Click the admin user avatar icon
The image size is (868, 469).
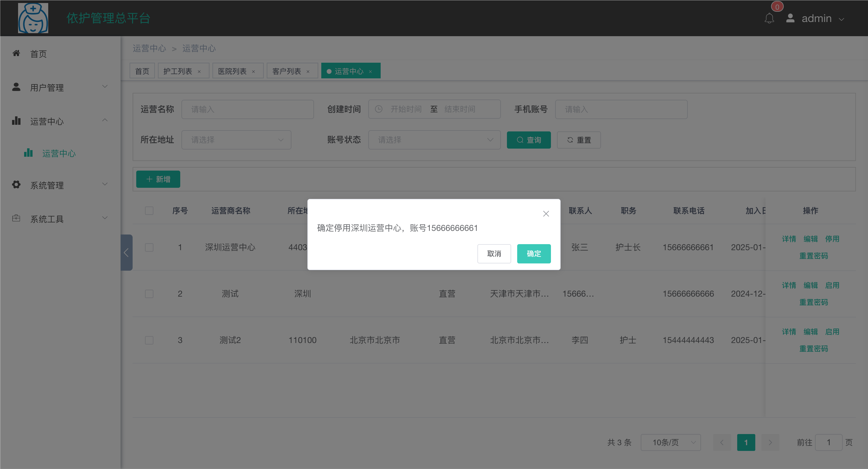click(x=790, y=18)
